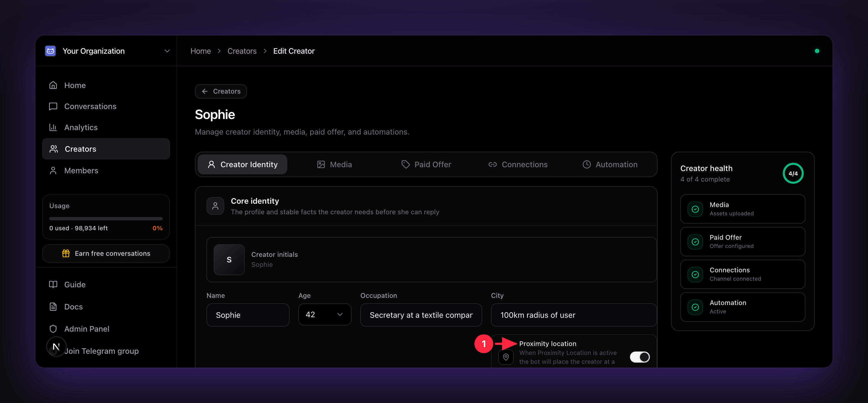The width and height of the screenshot is (868, 403).
Task: Click the organization logo icon
Action: click(x=50, y=51)
